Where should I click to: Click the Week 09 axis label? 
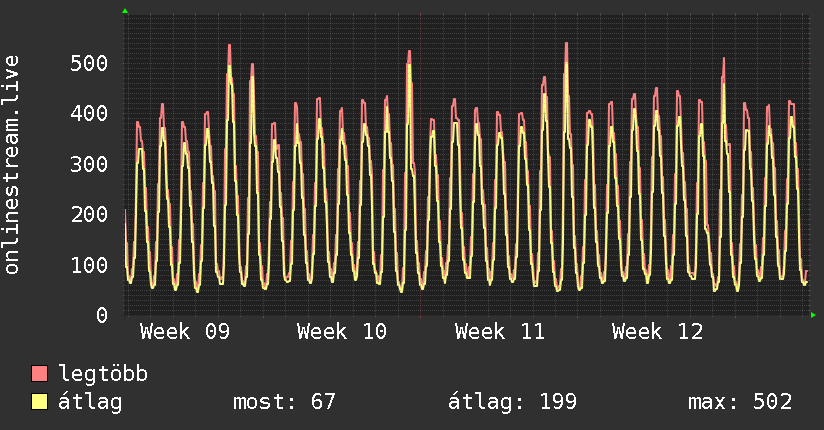tap(185, 332)
